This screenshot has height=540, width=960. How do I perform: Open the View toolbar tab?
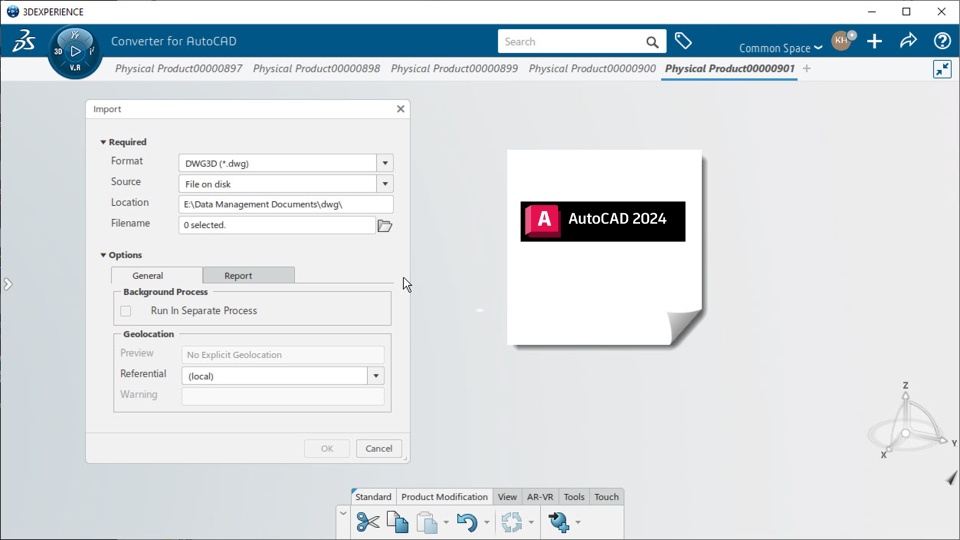pos(507,497)
